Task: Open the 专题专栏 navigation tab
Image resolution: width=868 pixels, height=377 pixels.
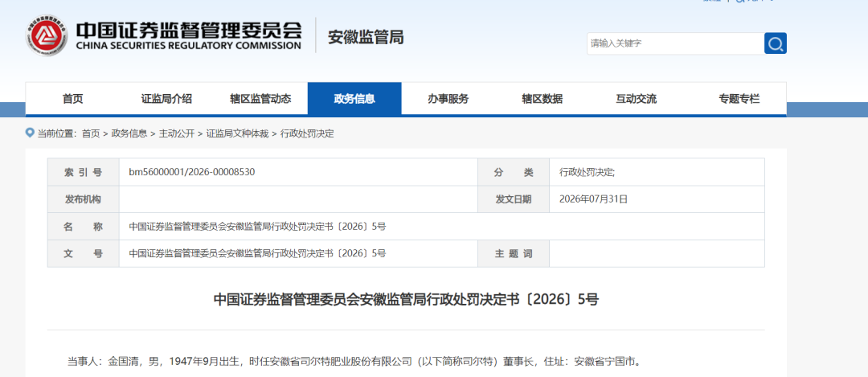Action: point(739,99)
